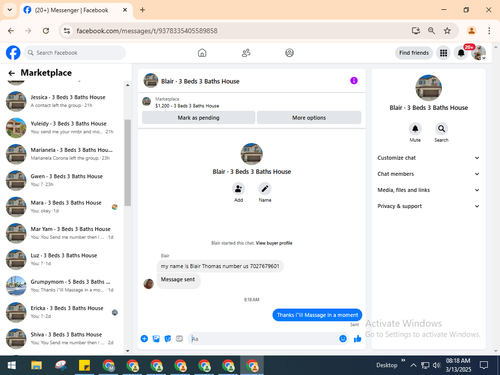
Task: Open Luz - 3 Beds 3 Baths conversation
Action: [63, 259]
